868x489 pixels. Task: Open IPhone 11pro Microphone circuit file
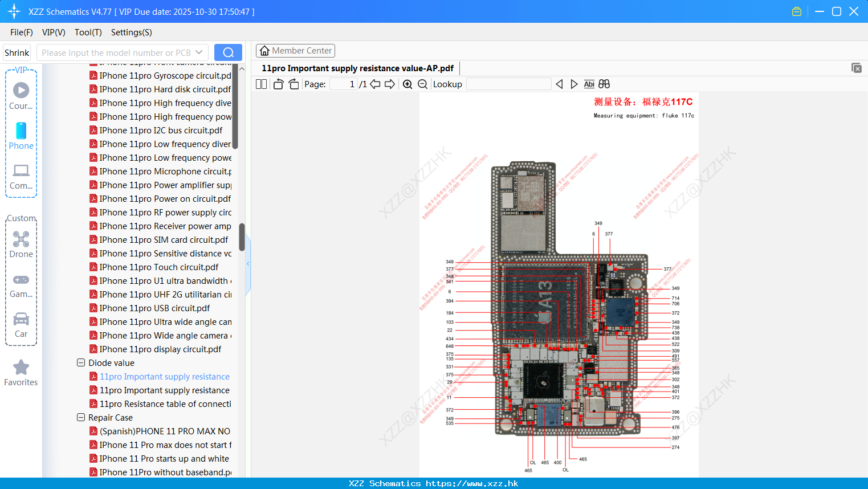click(160, 171)
